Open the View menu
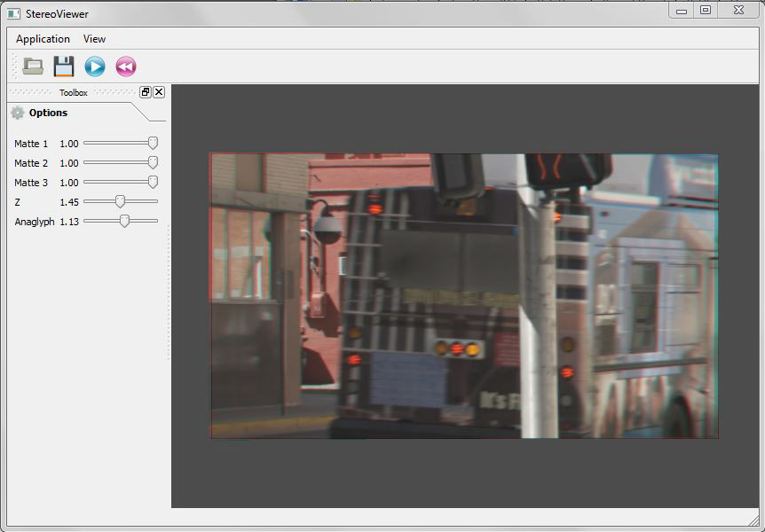Viewport: 765px width, 532px height. click(x=93, y=38)
